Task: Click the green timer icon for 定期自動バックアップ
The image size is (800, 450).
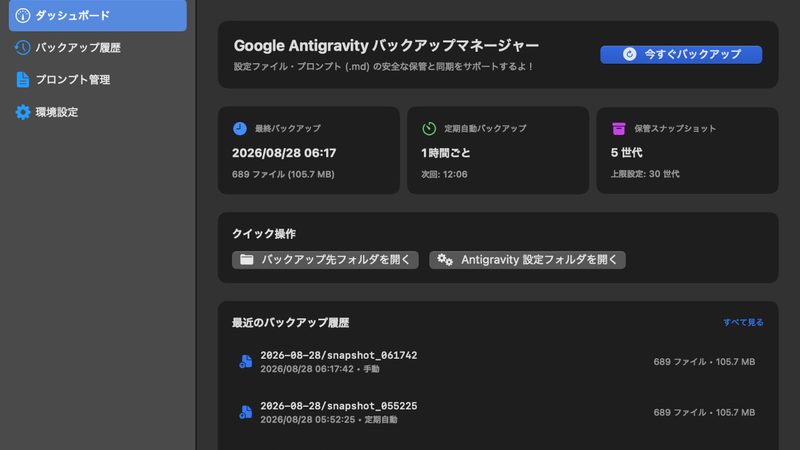Action: pos(429,129)
